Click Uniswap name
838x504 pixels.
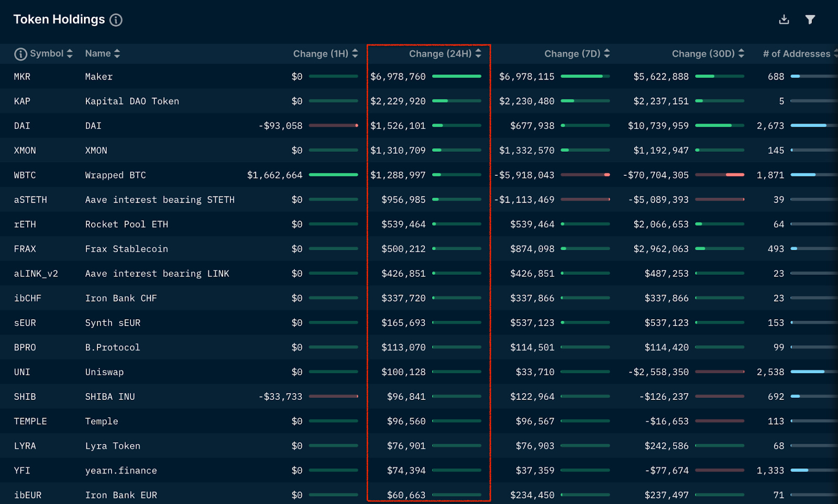point(104,372)
